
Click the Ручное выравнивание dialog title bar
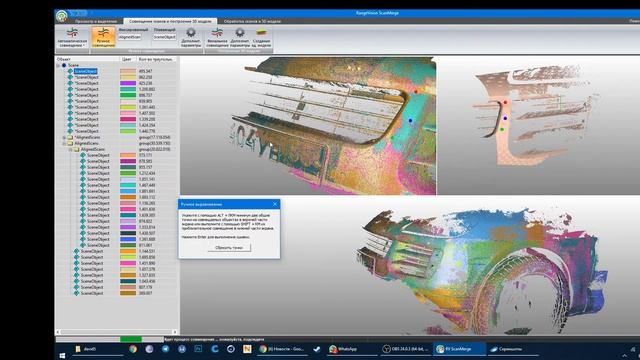pyautogui.click(x=225, y=204)
